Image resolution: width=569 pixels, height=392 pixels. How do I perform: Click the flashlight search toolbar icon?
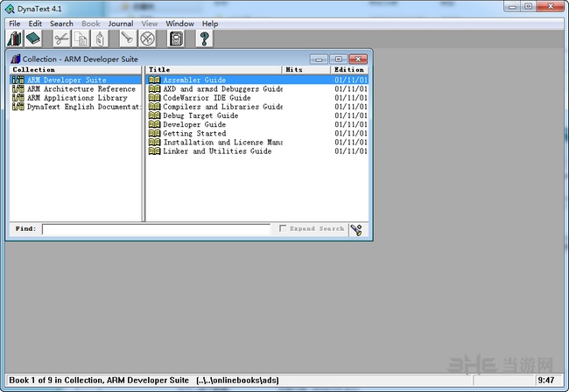(x=127, y=38)
